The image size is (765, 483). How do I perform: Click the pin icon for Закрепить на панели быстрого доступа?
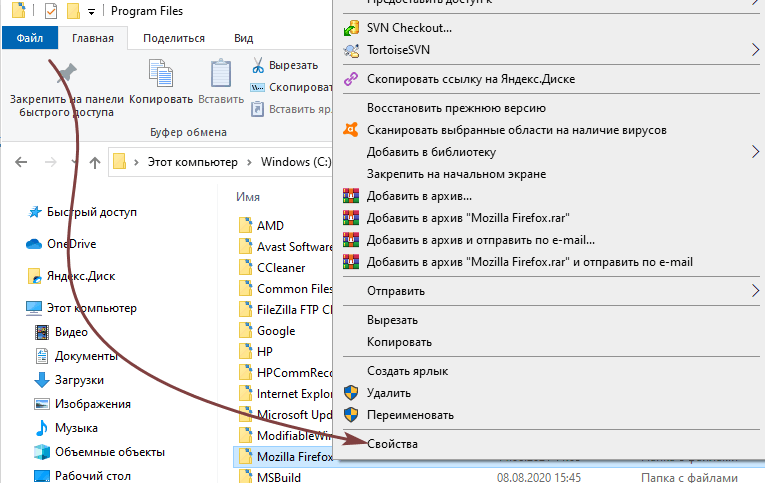pos(67,74)
